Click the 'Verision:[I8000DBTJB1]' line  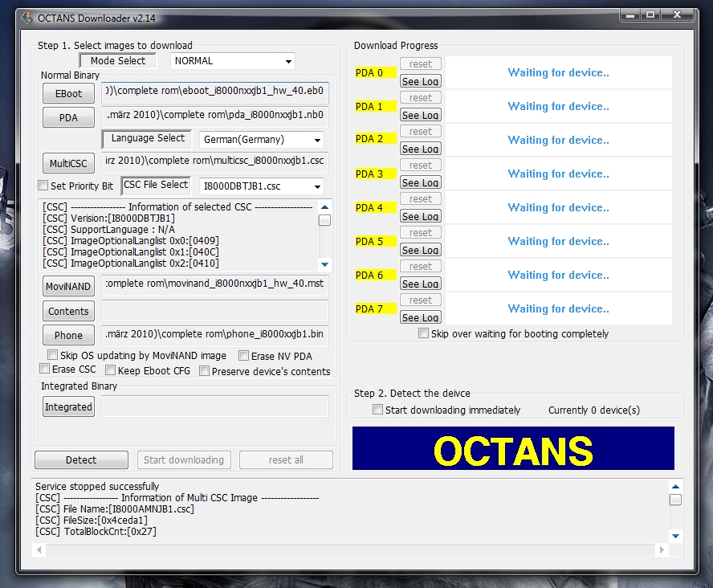(108, 218)
